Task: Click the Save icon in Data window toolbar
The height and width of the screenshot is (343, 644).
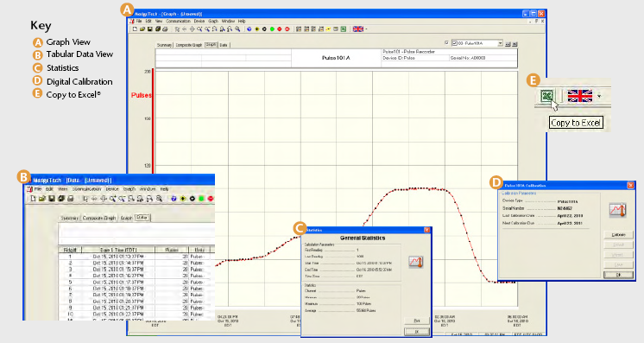Action: [52, 199]
